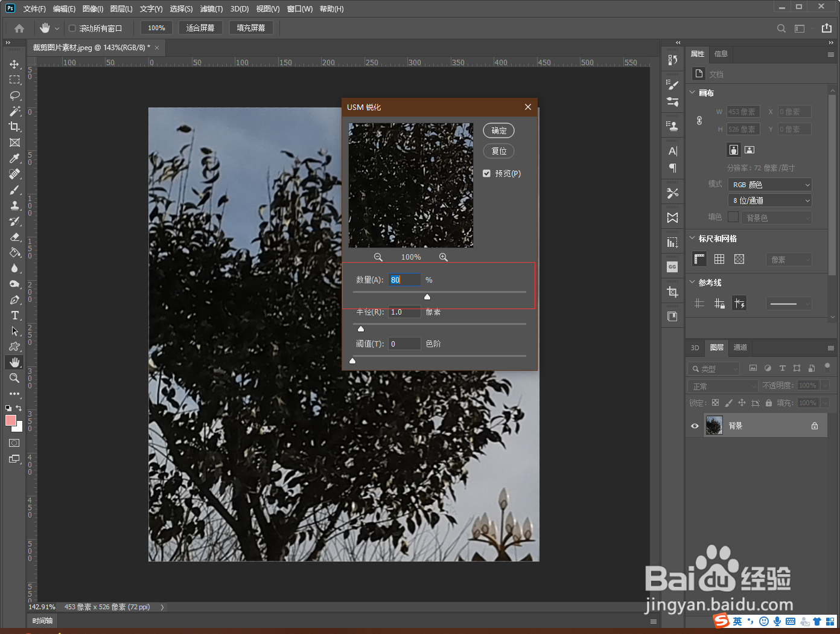The height and width of the screenshot is (634, 840).
Task: Click the 100% zoom button
Action: click(156, 28)
